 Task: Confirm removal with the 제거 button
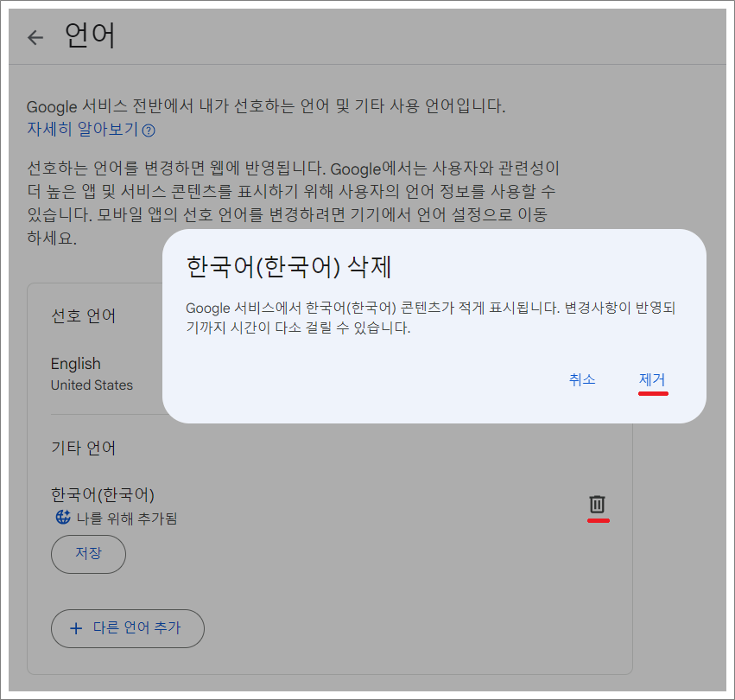pyautogui.click(x=652, y=379)
